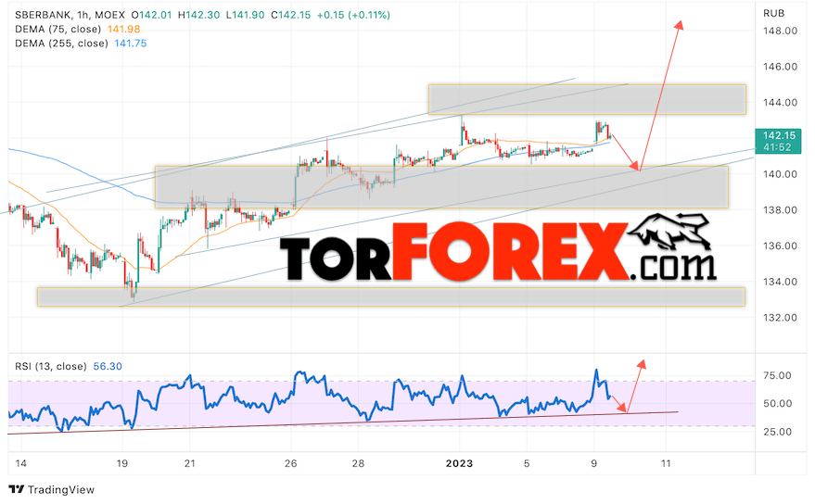Viewport: 815px width, 504px height.
Task: Click the low price L141.90 value
Action: [246, 15]
